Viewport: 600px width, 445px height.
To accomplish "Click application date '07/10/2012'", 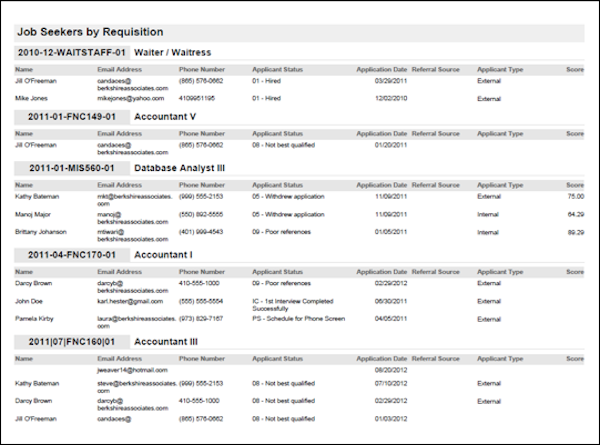I will [x=391, y=383].
